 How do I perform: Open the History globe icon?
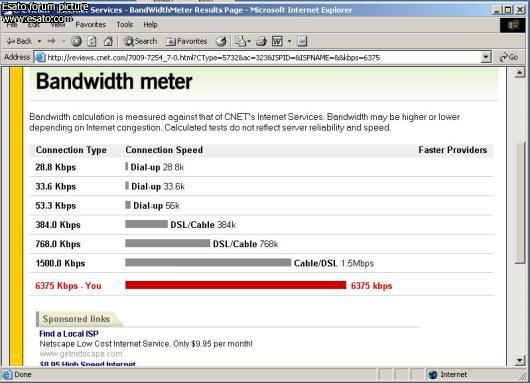pos(221,41)
